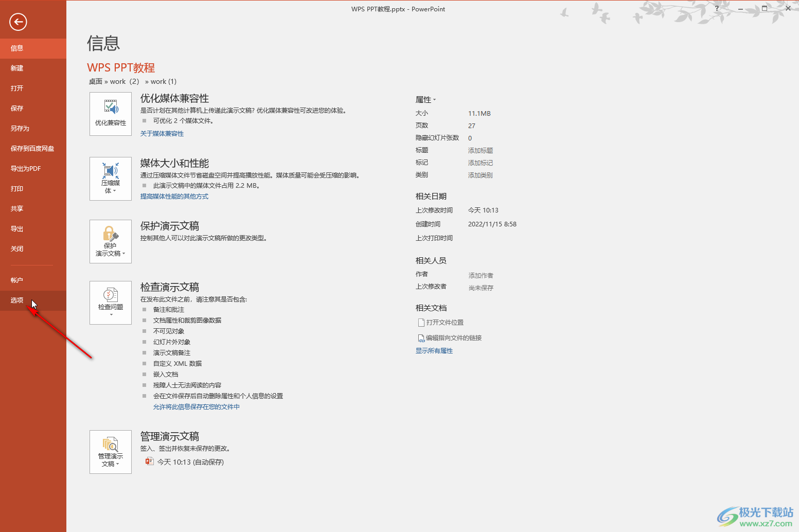
Task: Open the Manage Presentation (管理演示文稿) dropdown
Action: tap(111, 452)
